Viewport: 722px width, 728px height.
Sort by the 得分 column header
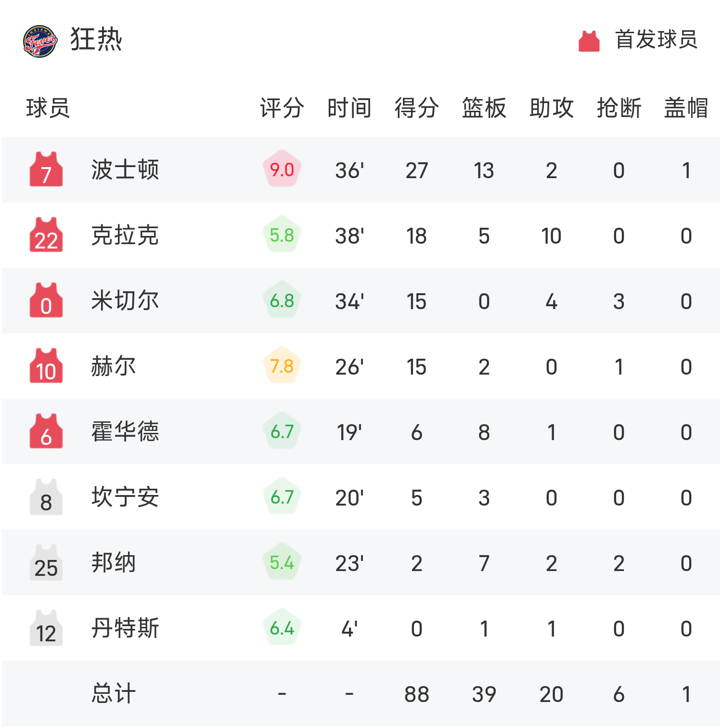(417, 107)
